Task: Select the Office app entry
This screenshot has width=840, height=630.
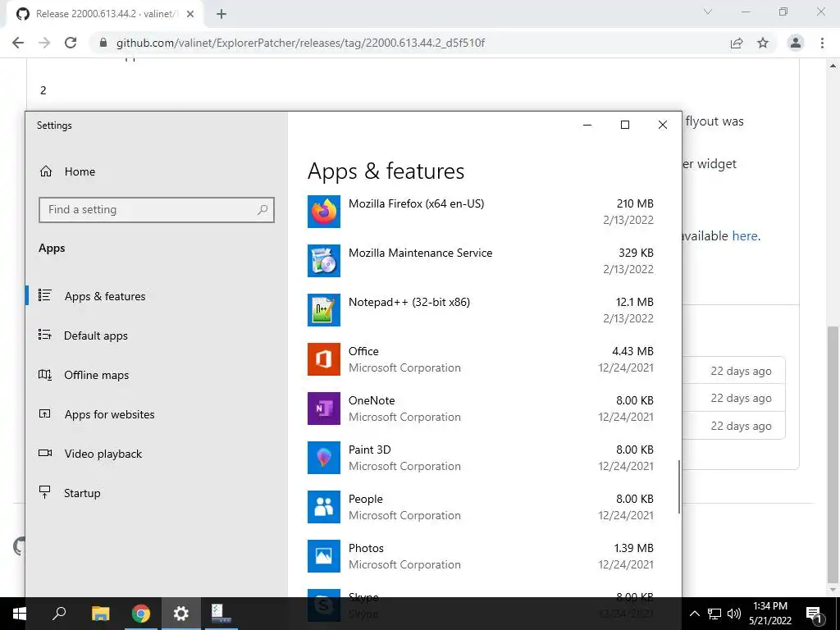Action: [481, 359]
